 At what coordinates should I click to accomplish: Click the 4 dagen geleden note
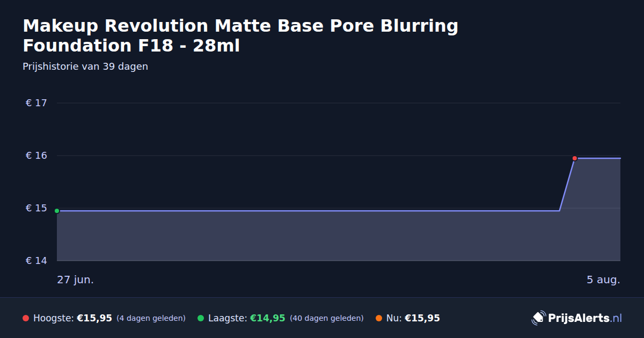(x=151, y=318)
